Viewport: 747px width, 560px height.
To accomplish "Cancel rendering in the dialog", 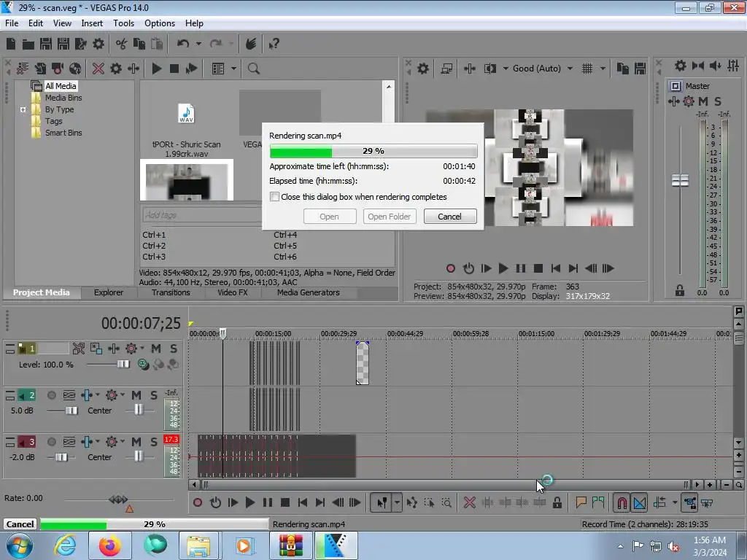I will click(x=449, y=216).
